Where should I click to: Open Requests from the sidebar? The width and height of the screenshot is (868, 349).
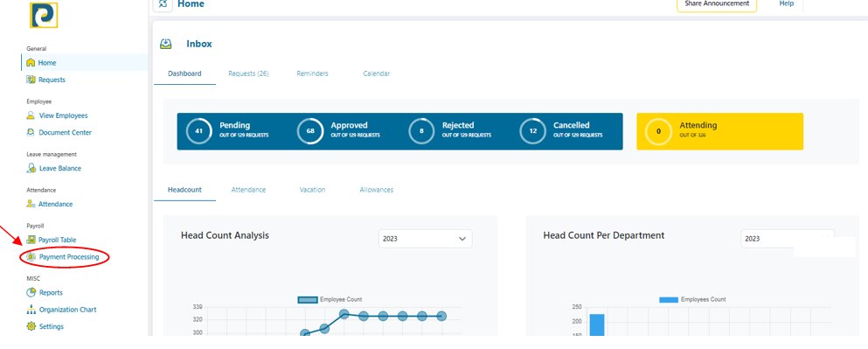[52, 80]
